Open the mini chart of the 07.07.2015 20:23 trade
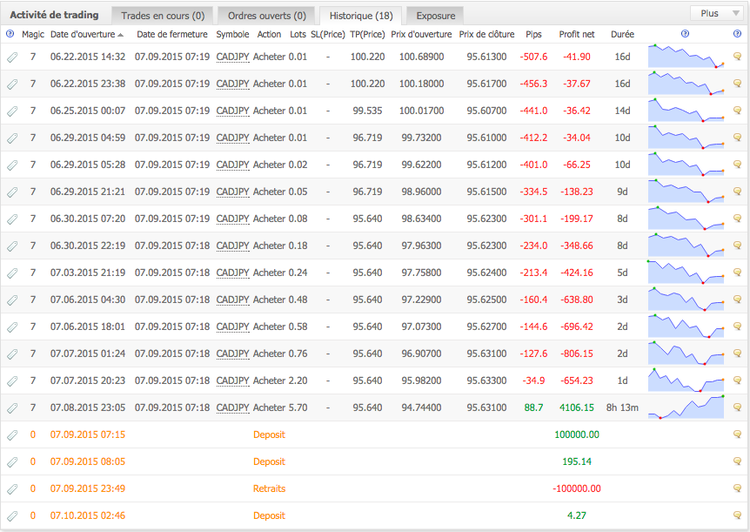The image size is (750, 532). click(x=686, y=381)
